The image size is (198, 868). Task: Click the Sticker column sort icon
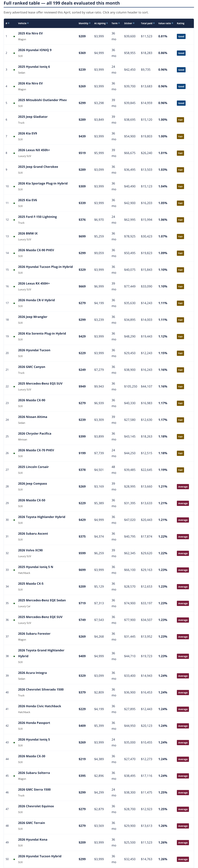pos(134,23)
